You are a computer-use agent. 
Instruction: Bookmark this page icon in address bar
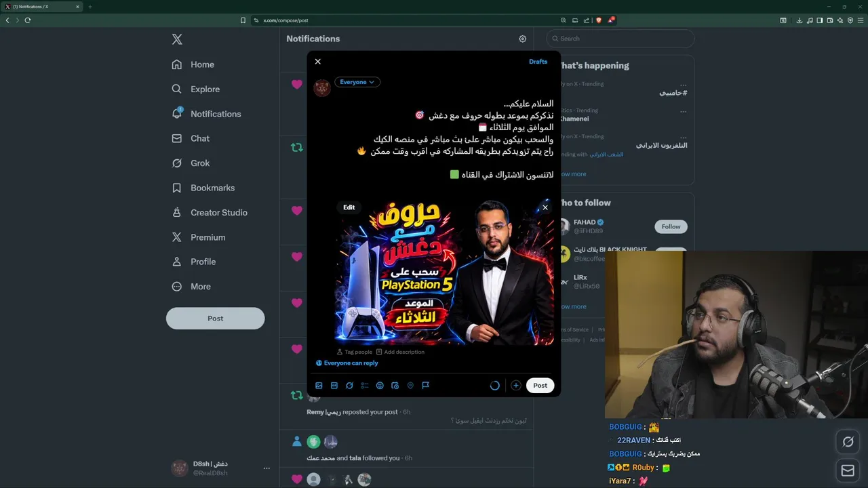(x=243, y=20)
